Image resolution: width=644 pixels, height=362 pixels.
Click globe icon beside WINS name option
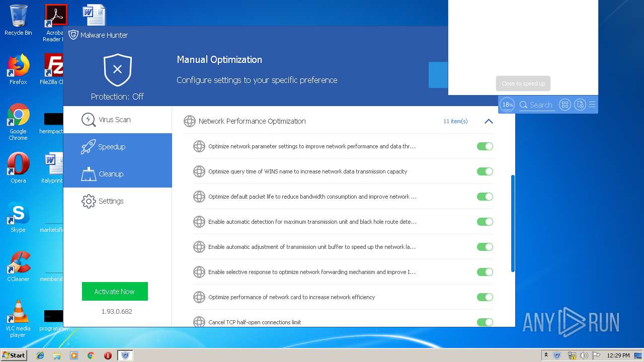(199, 171)
